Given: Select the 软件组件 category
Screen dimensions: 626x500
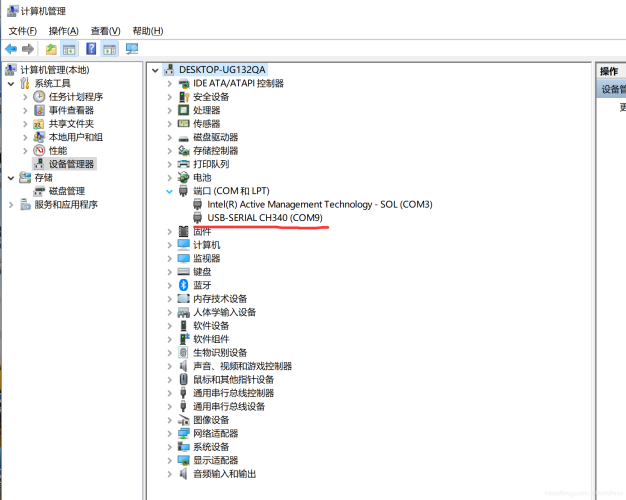Looking at the screenshot, I should (211, 339).
